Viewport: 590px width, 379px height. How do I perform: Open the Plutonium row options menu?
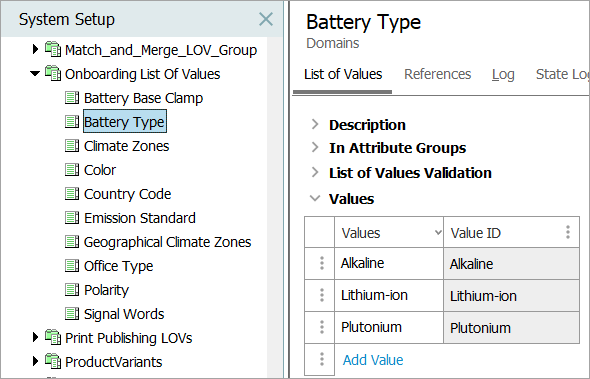322,327
